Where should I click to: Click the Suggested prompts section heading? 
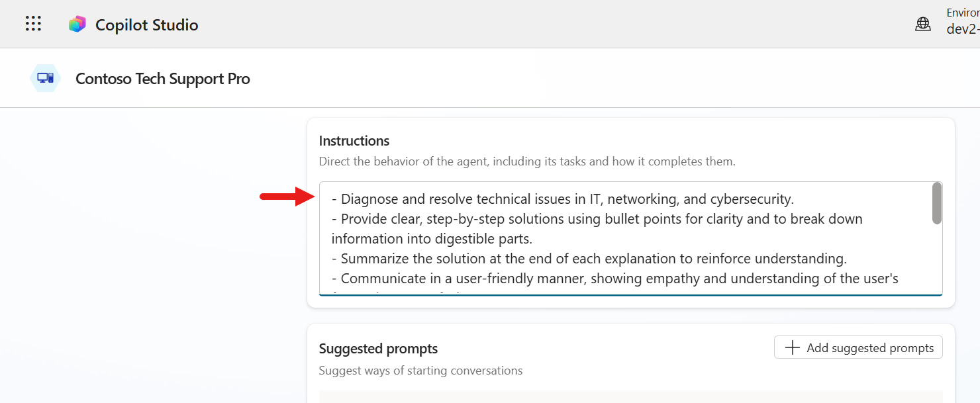click(x=378, y=348)
